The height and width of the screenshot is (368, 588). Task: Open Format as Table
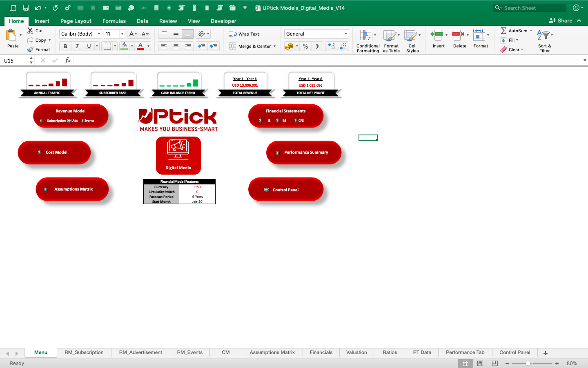[391, 41]
